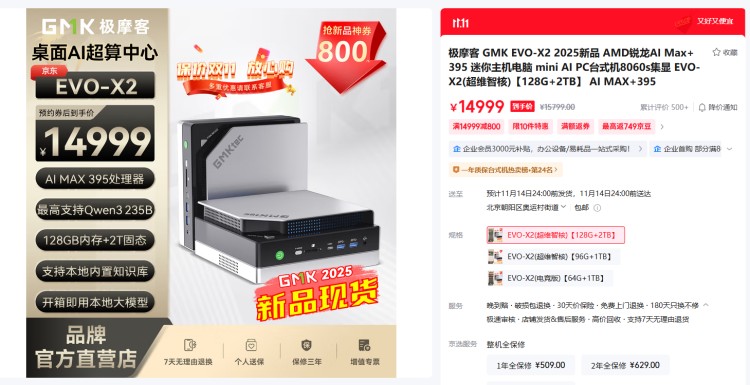The height and width of the screenshot is (385, 750).
Task: Click the 增值专票 invoice icon
Action: (x=364, y=345)
